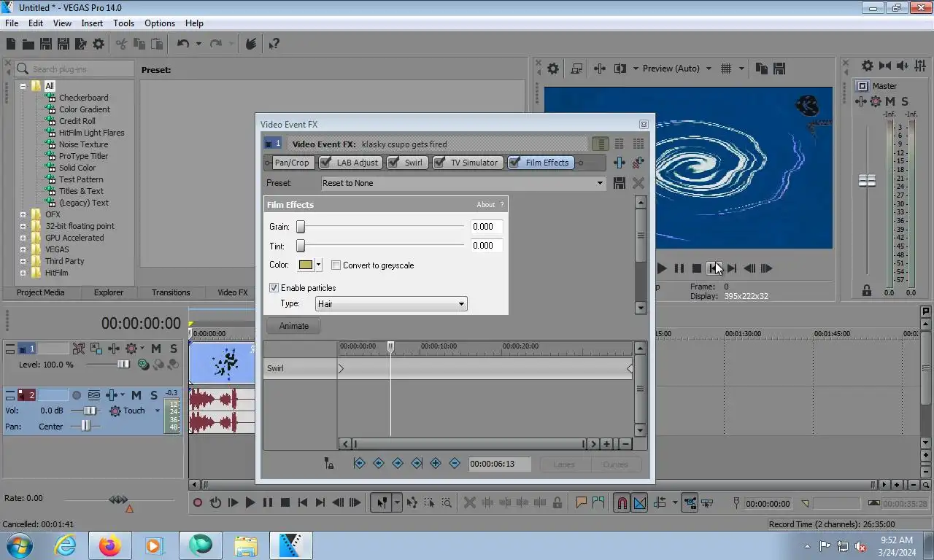Remove selected plug-in from the FX chain
This screenshot has height=560, width=934.
pyautogui.click(x=638, y=163)
